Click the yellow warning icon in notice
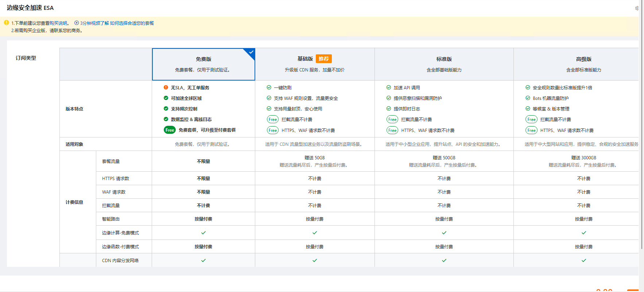The height and width of the screenshot is (292, 644). [6, 23]
